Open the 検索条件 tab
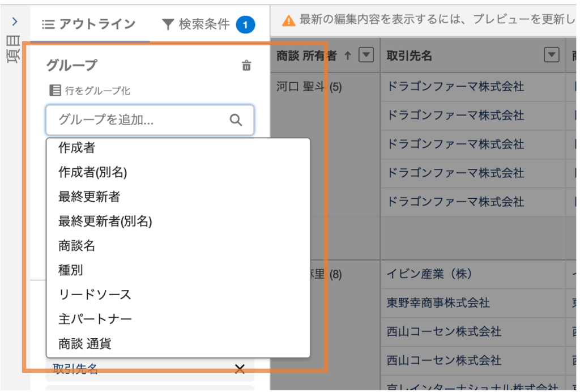The image size is (580, 392). point(196,24)
